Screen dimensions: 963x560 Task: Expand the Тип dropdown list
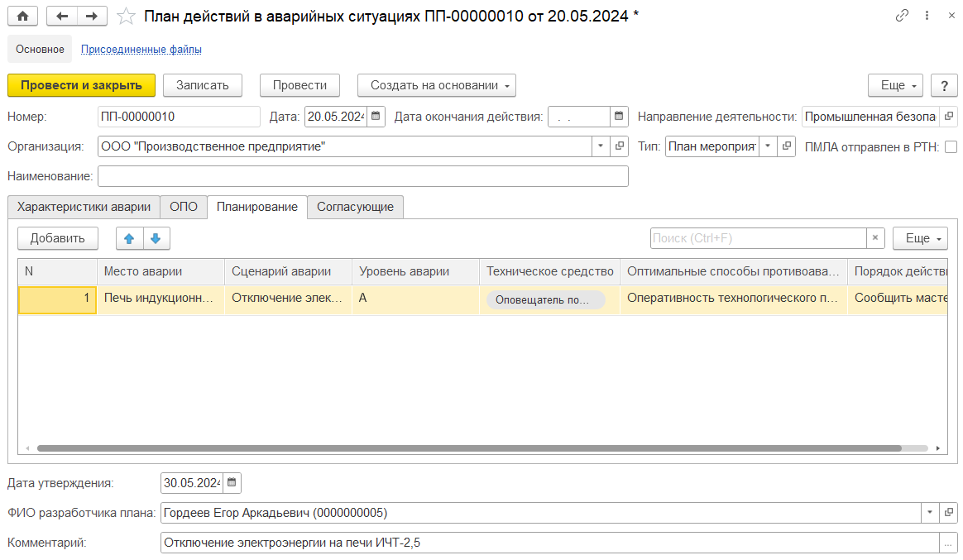[x=767, y=146]
